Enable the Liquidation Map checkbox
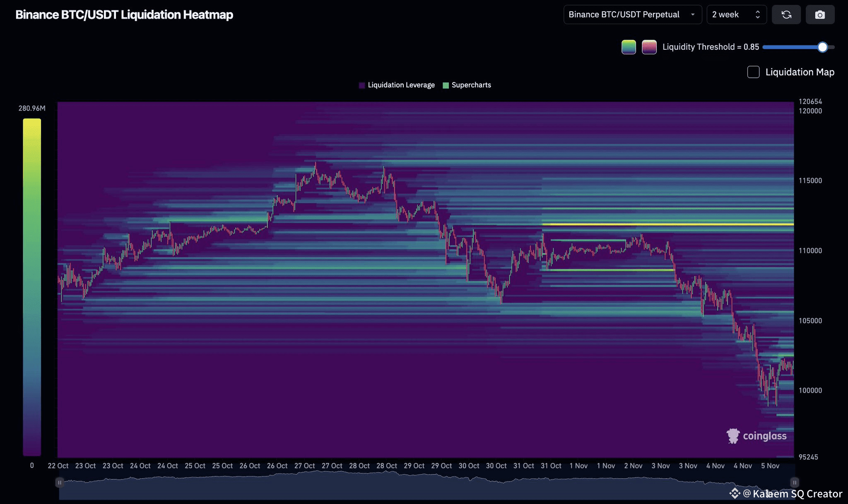Viewport: 848px width, 504px height. tap(753, 72)
